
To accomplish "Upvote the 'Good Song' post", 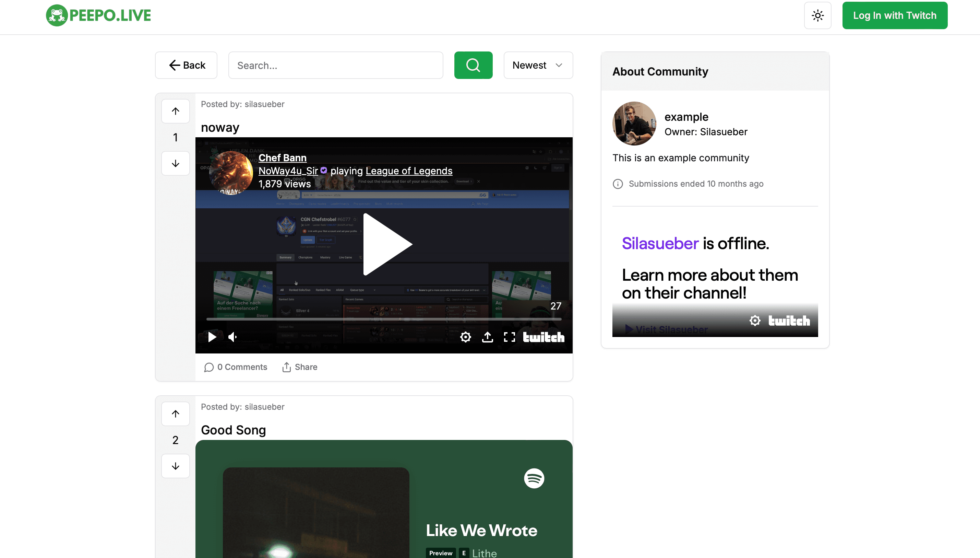I will click(x=175, y=414).
